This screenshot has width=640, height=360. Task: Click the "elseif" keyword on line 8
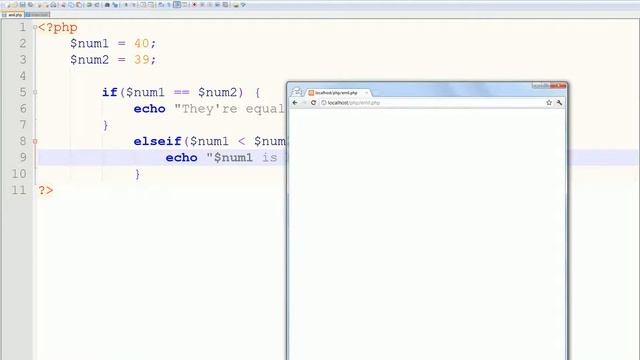coord(158,141)
